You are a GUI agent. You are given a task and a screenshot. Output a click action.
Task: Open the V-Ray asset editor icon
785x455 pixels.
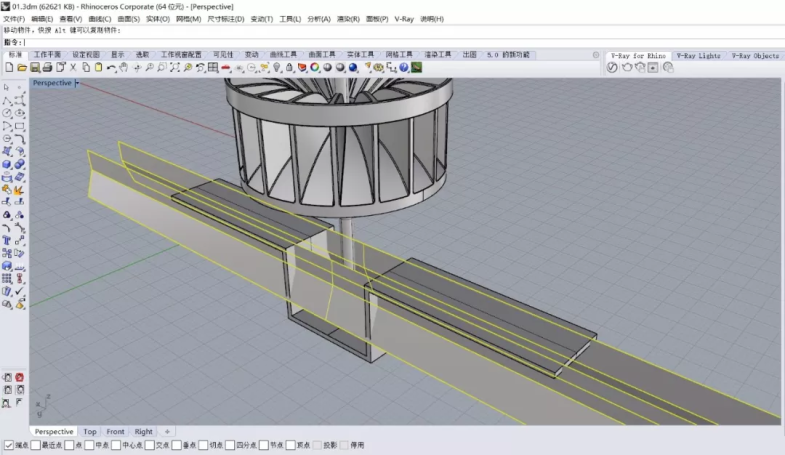coord(612,68)
